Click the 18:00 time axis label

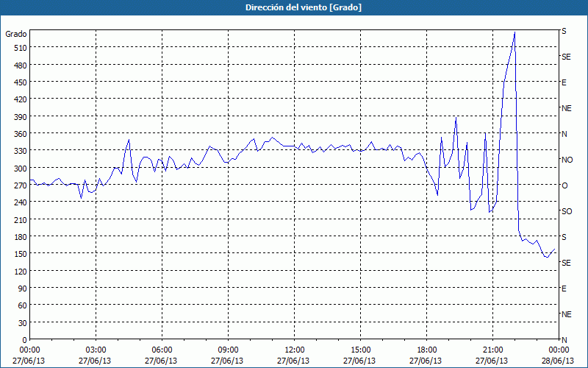[427, 350]
